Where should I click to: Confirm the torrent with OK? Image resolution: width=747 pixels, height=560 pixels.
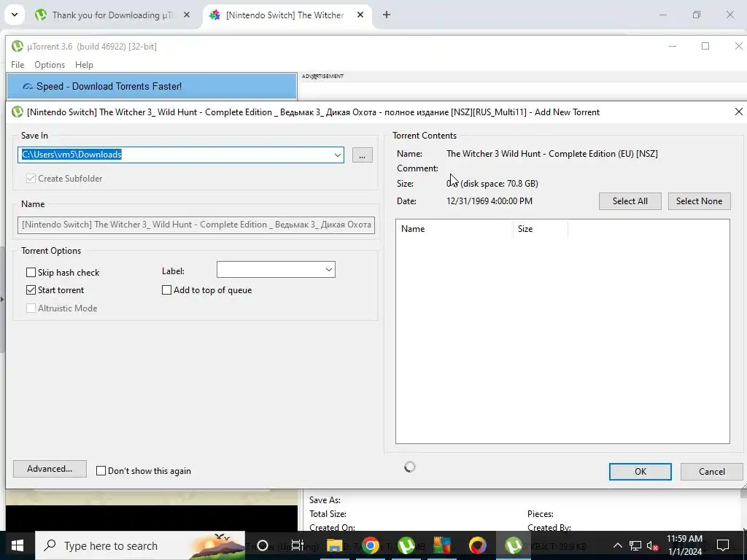[640, 472]
